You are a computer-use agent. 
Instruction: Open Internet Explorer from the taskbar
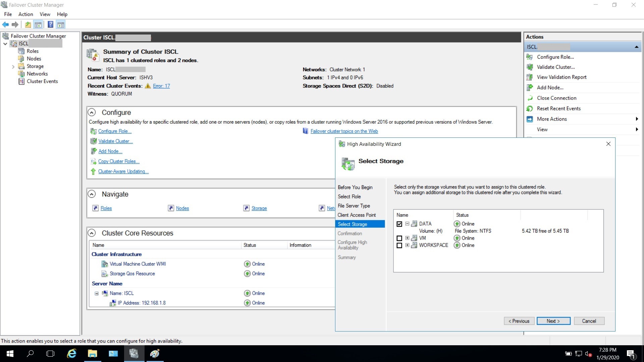tap(71, 354)
